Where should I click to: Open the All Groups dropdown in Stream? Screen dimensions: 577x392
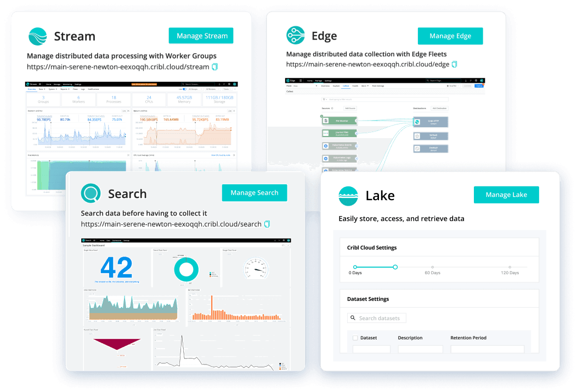tap(195, 89)
